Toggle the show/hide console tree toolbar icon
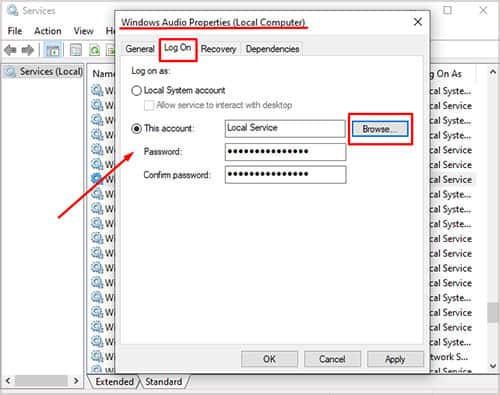Viewport: 500px width, 395px height. [53, 50]
